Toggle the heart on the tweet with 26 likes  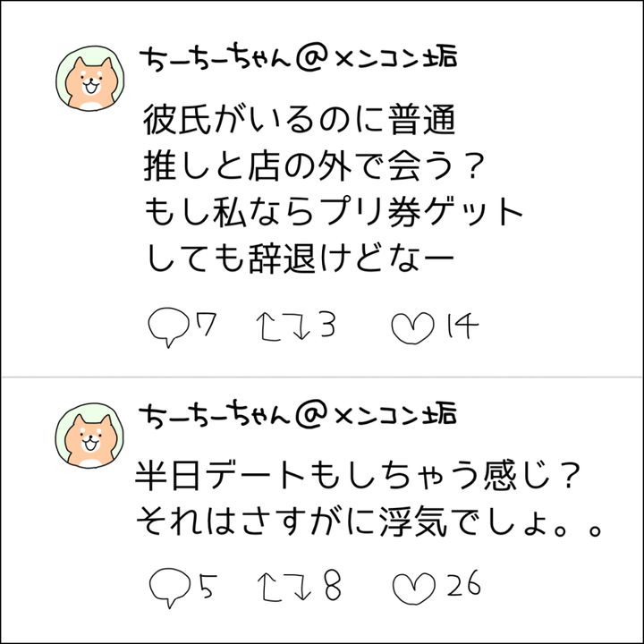click(x=412, y=586)
